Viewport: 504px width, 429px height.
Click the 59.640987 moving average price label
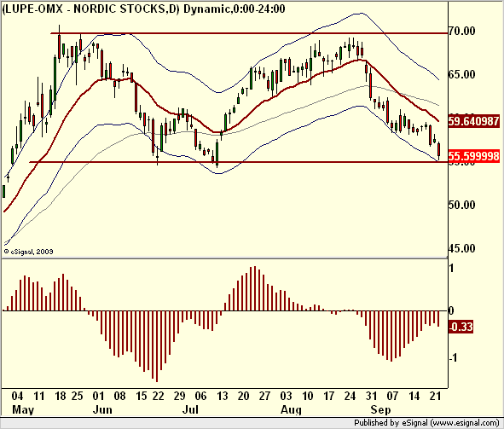point(474,121)
